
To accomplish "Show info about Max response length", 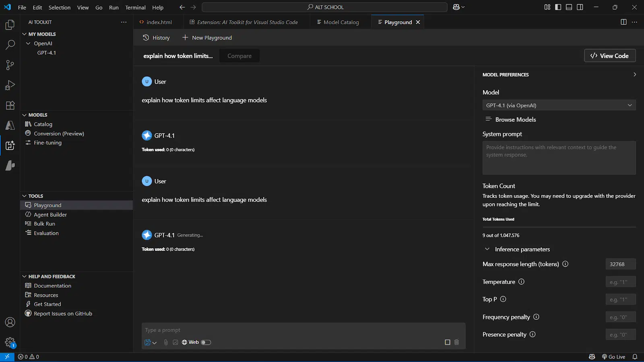I will click(565, 264).
